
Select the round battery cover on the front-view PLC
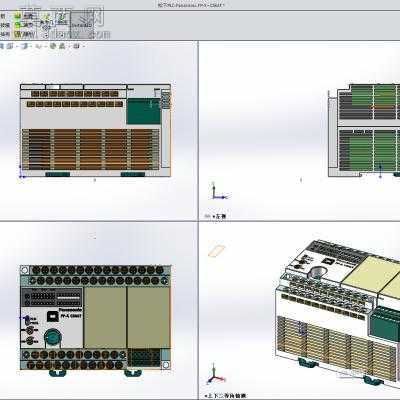pyautogui.click(x=52, y=337)
